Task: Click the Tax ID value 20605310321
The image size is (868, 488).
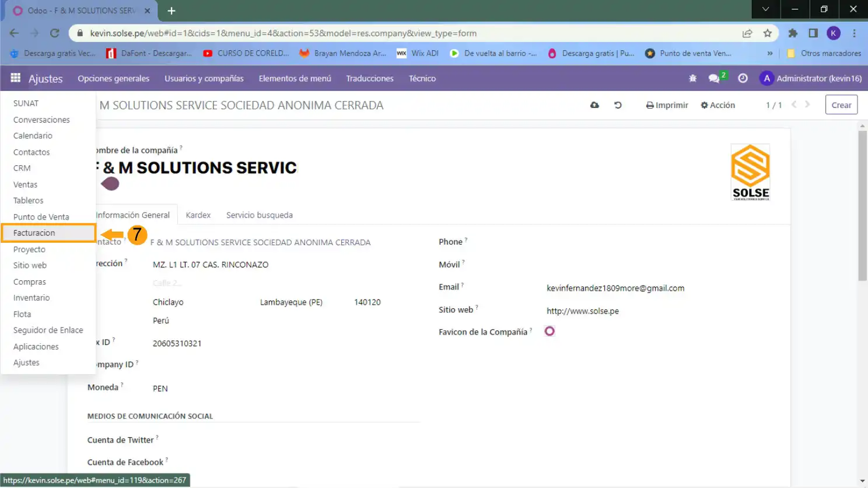Action: (177, 343)
